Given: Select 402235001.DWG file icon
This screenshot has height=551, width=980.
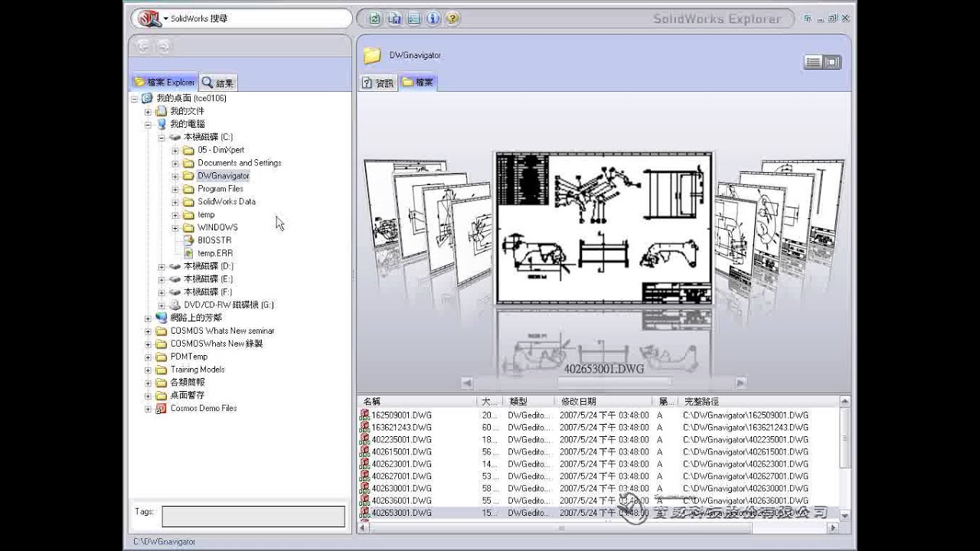Looking at the screenshot, I should (x=364, y=440).
